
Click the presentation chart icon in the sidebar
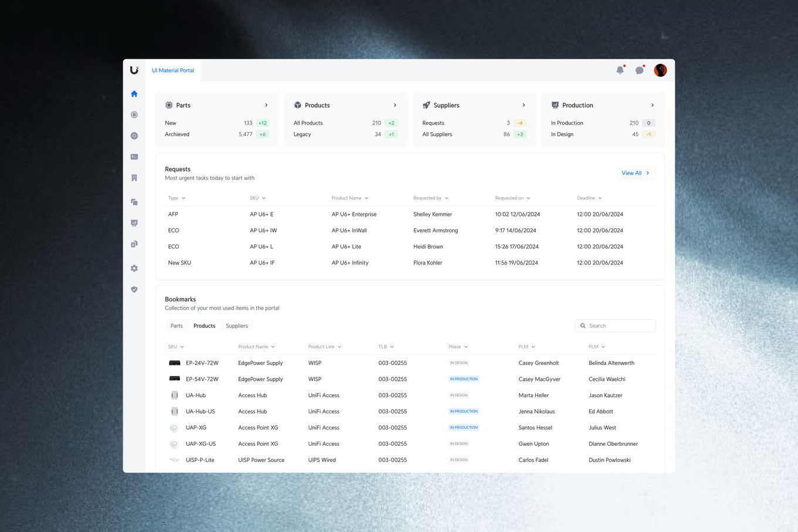tap(134, 223)
